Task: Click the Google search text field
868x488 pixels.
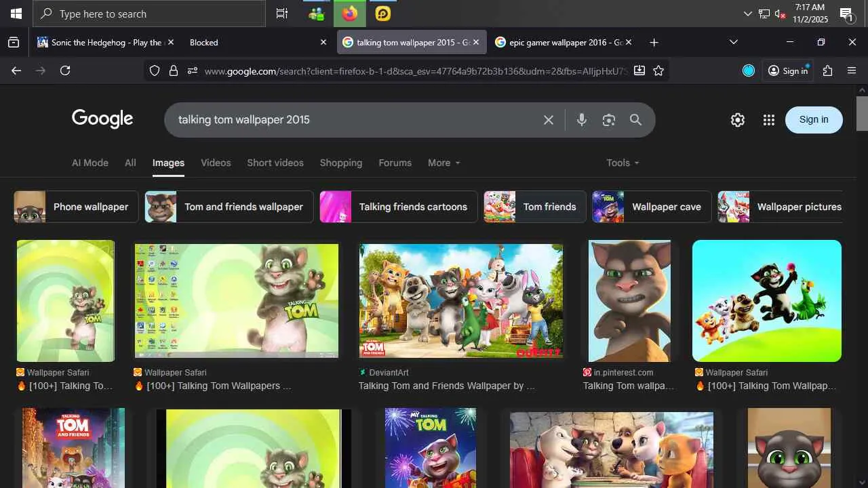Action: click(356, 120)
